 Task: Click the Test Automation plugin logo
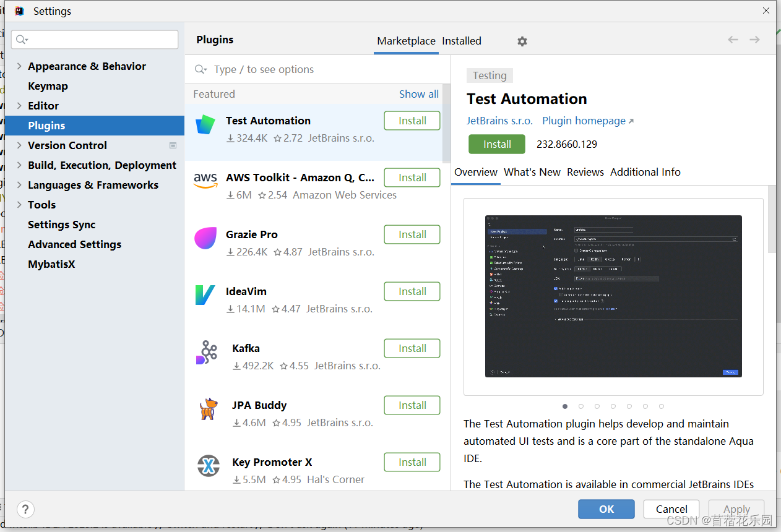coord(205,124)
